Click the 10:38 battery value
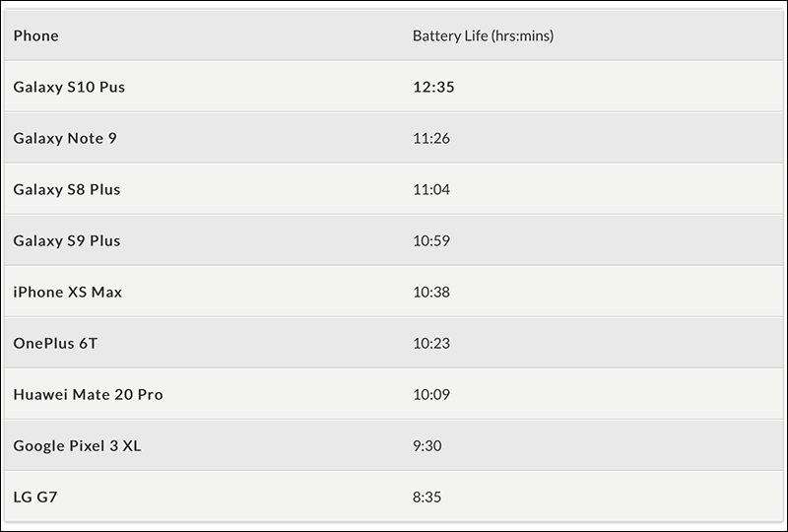This screenshot has height=532, width=788. click(431, 293)
